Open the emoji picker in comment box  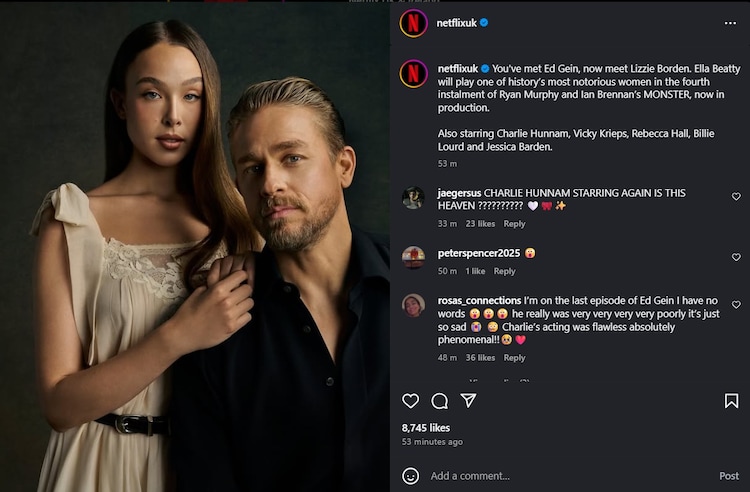coord(410,476)
